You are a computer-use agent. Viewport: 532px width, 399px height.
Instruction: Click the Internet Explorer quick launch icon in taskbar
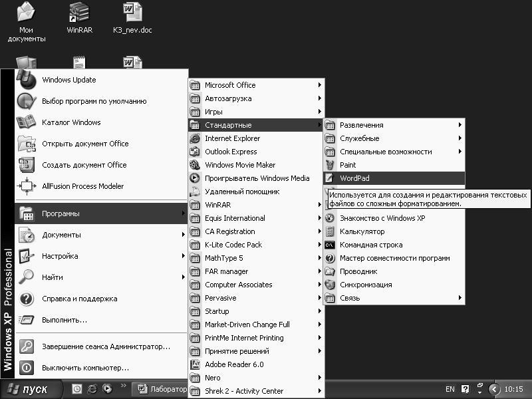[x=92, y=389]
